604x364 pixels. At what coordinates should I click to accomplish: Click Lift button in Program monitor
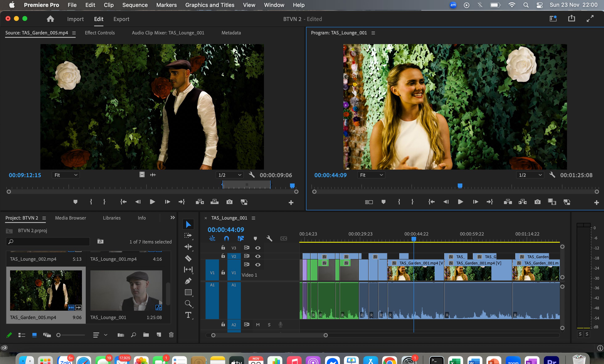click(508, 202)
